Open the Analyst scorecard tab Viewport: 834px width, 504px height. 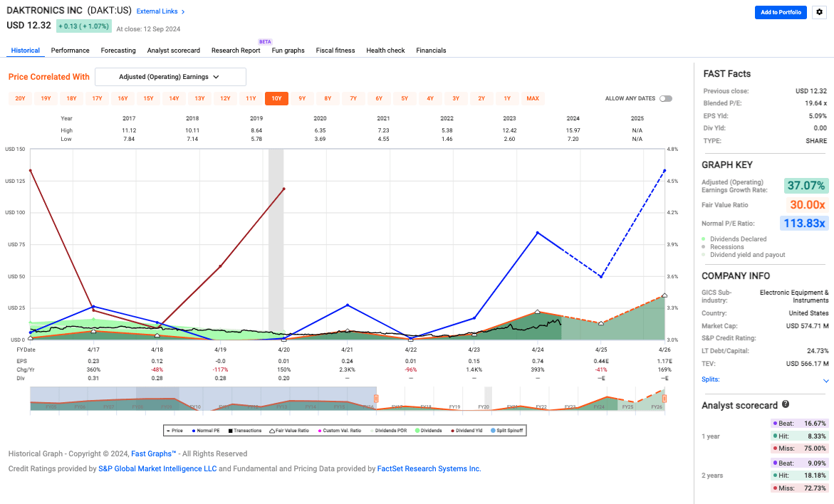coord(173,51)
